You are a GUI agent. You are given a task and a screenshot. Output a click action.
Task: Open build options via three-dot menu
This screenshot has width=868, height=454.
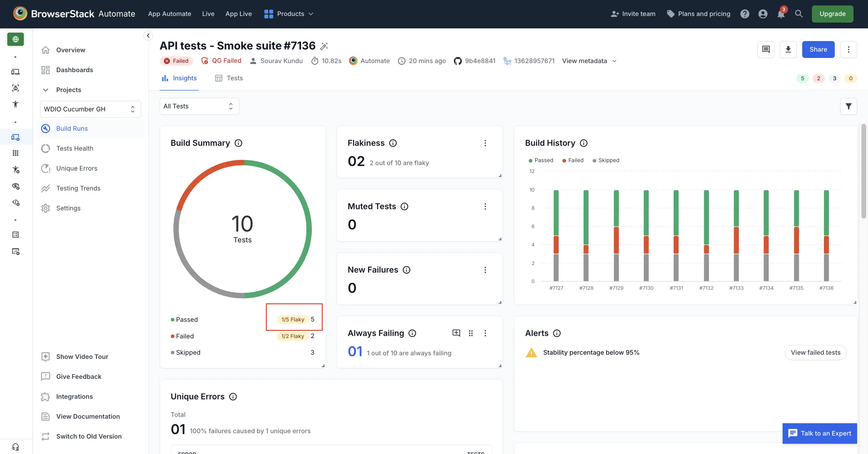[x=849, y=50]
